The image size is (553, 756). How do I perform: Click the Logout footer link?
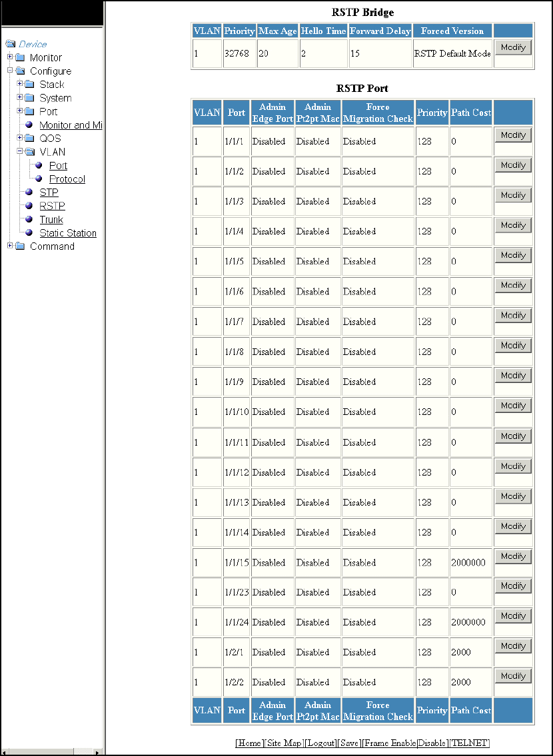tap(321, 743)
